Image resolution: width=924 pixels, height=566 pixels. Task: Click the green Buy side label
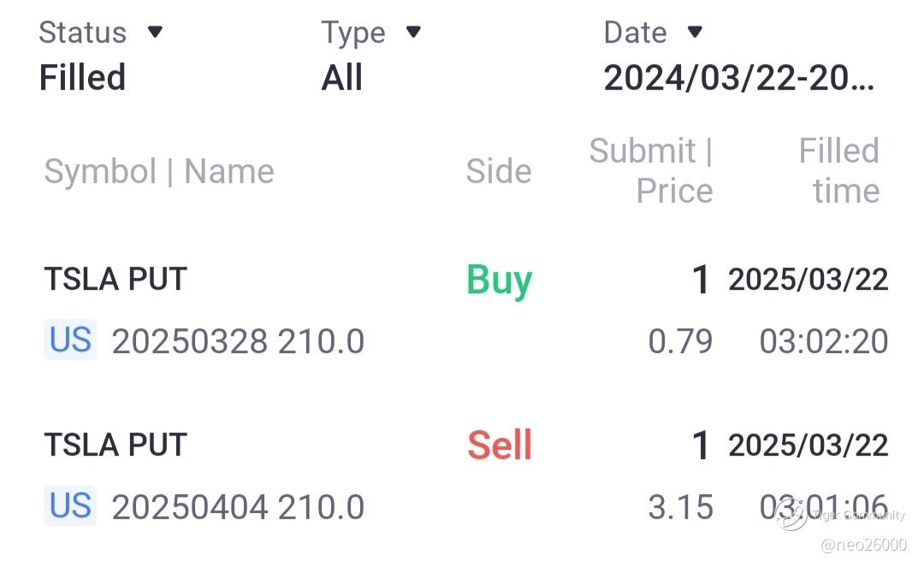point(500,280)
